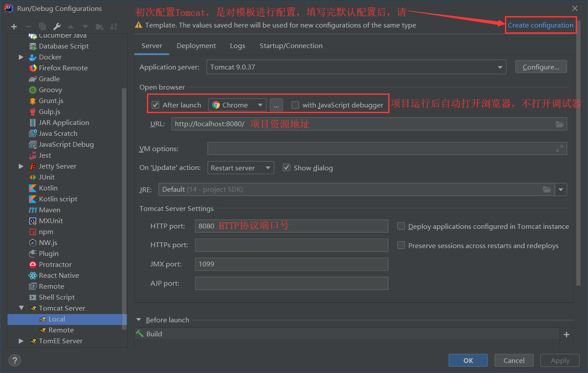The width and height of the screenshot is (588, 373).
Task: Click the JRE dropdown arrow
Action: (x=561, y=190)
